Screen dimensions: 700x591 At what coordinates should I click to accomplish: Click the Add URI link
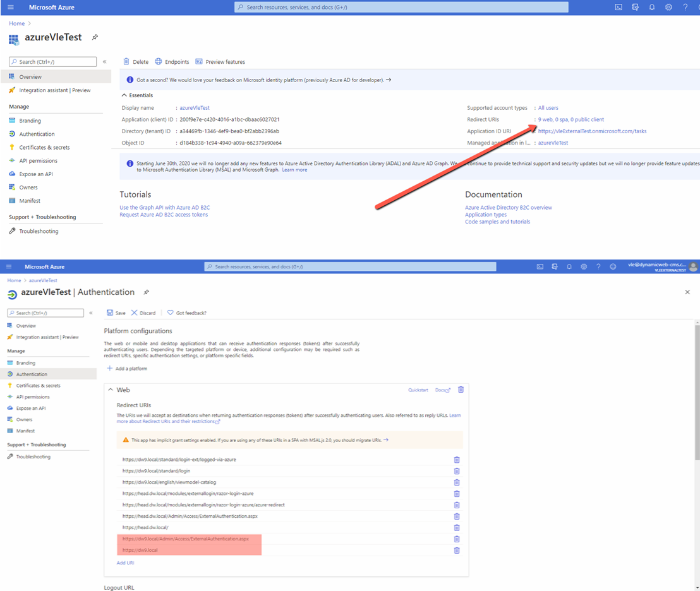[x=125, y=563]
